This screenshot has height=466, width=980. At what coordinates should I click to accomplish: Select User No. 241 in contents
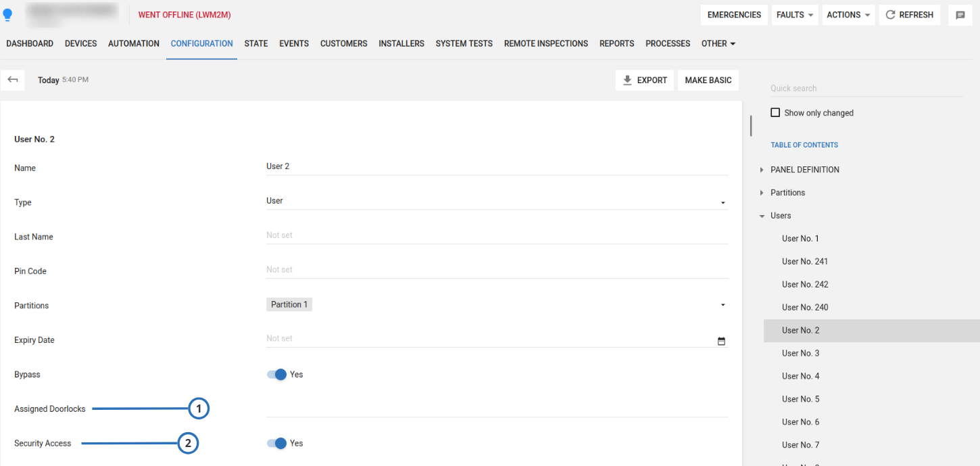point(804,262)
